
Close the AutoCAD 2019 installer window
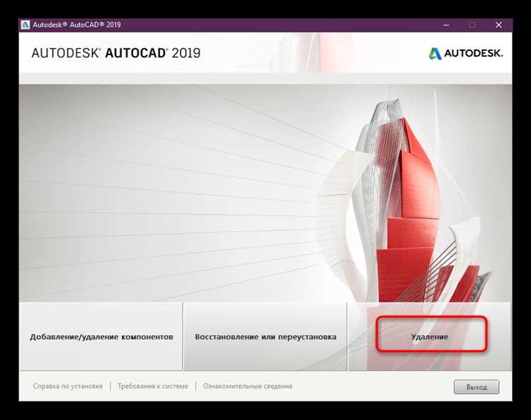pos(498,25)
